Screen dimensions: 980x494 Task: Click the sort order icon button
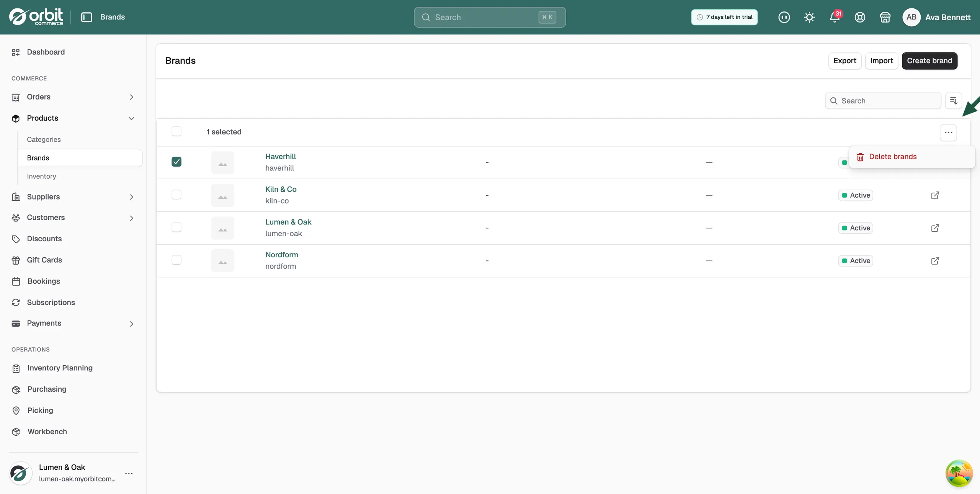(x=953, y=101)
